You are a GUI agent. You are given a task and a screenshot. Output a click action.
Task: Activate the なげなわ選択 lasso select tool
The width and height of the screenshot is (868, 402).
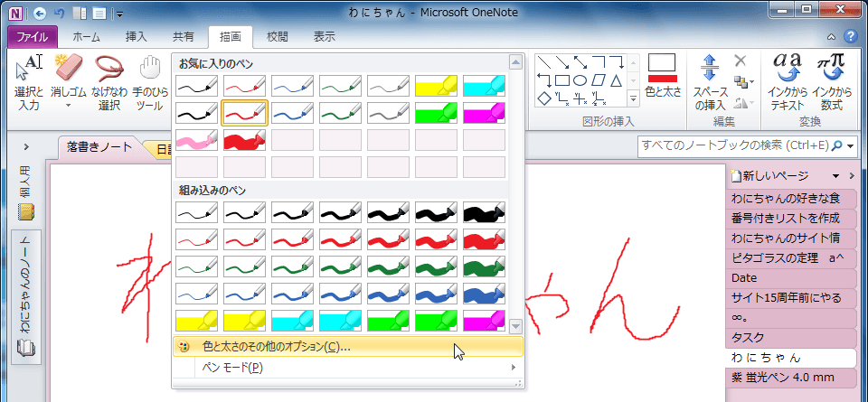[x=109, y=83]
